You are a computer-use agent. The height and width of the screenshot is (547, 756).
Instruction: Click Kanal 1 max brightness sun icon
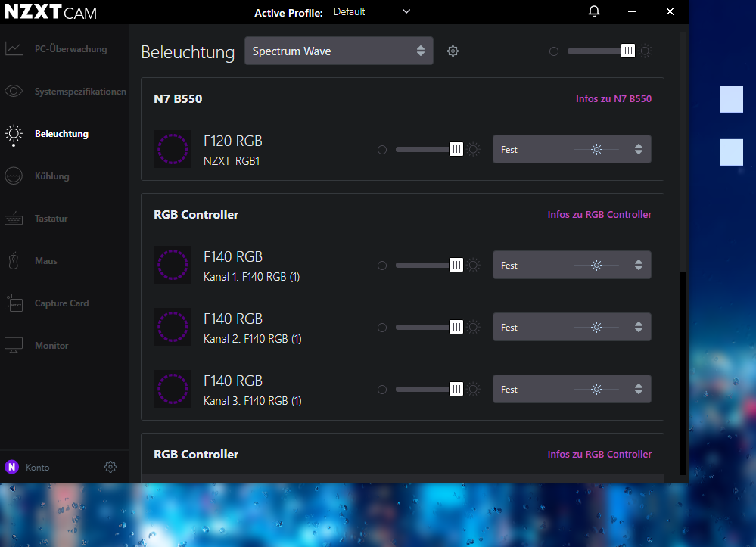[474, 265]
